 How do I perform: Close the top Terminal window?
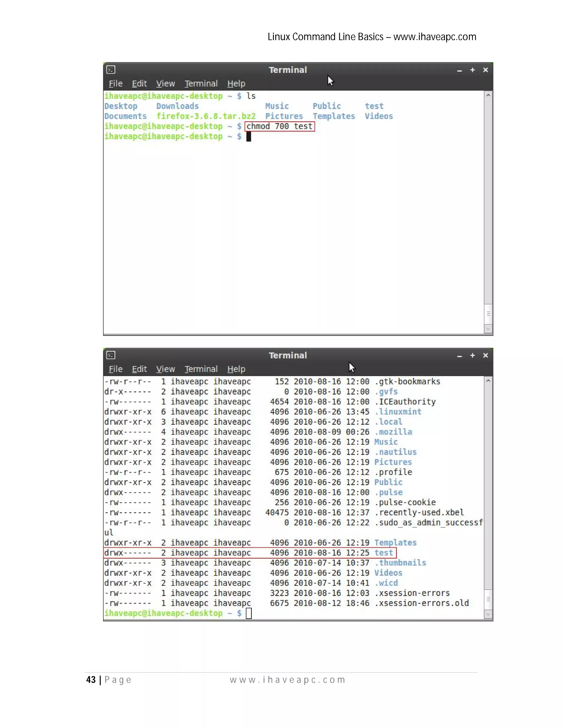pyautogui.click(x=485, y=70)
